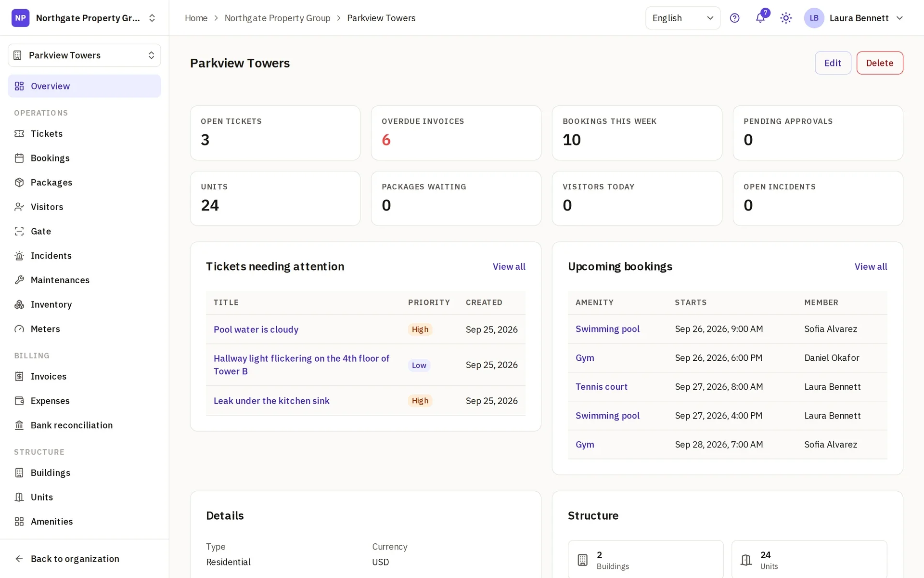This screenshot has height=578, width=924.
Task: Click door icon in Structure Units card
Action: [x=746, y=560]
